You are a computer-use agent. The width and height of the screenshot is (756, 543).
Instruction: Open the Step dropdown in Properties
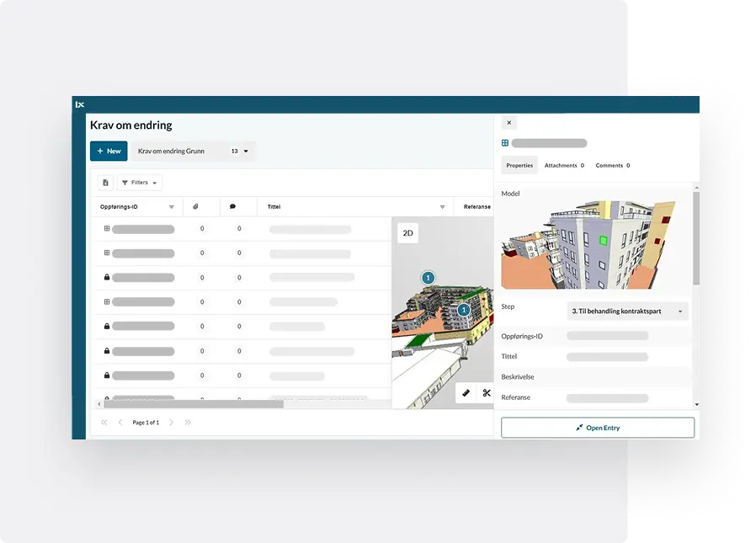click(627, 311)
